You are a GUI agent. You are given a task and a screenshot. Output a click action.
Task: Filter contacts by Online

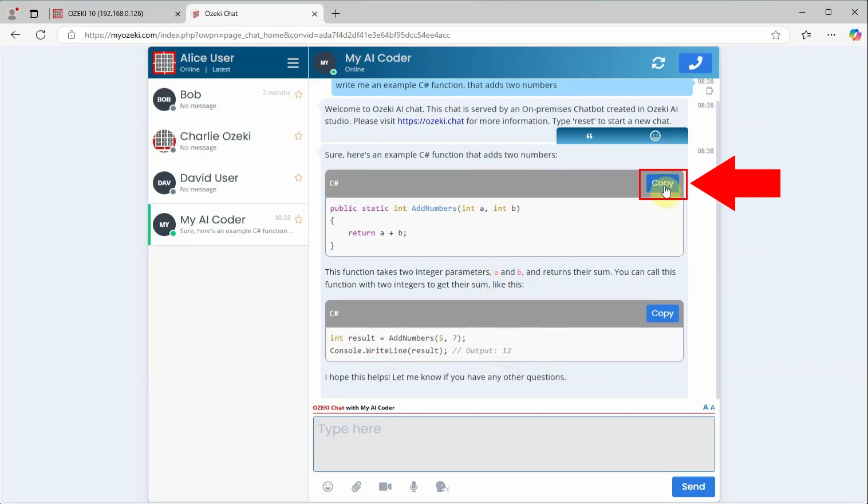point(190,69)
